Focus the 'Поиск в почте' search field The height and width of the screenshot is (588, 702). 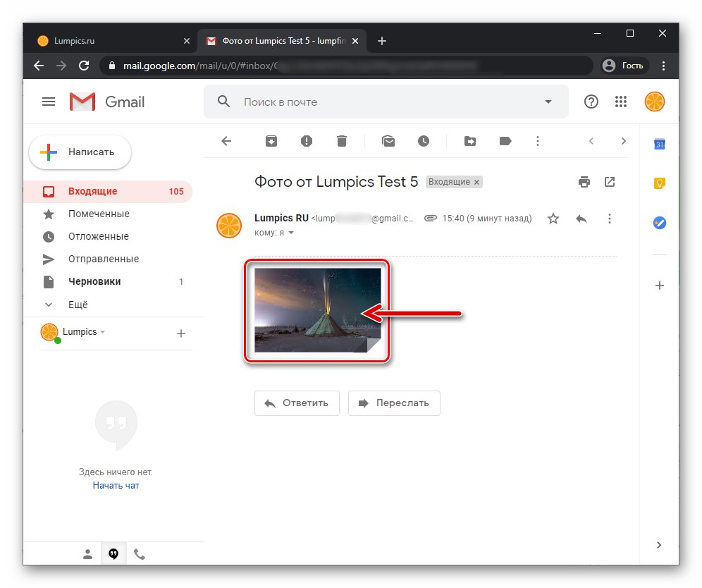point(386,102)
